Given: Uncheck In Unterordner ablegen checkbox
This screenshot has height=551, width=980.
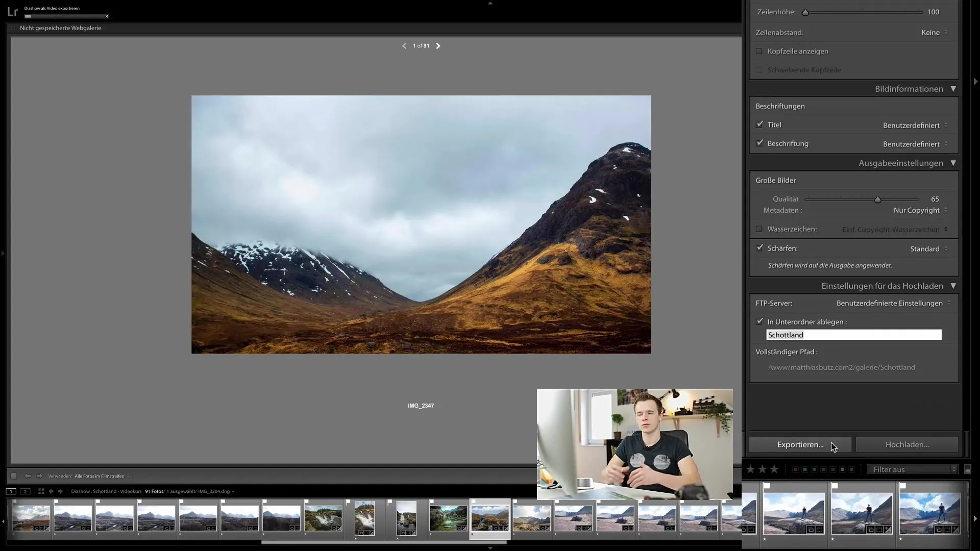Looking at the screenshot, I should click(x=759, y=321).
